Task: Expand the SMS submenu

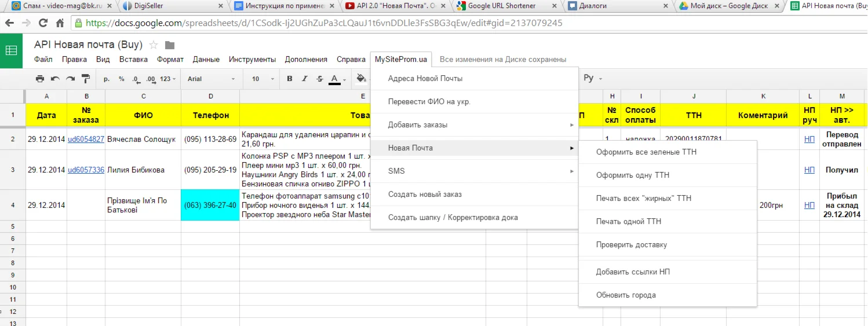Action: point(474,171)
